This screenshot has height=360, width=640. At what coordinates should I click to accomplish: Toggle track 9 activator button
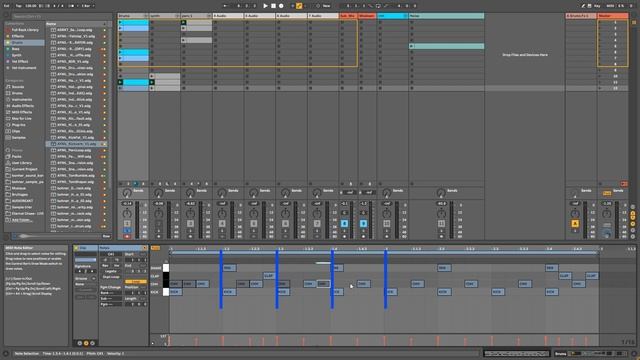pos(363,223)
